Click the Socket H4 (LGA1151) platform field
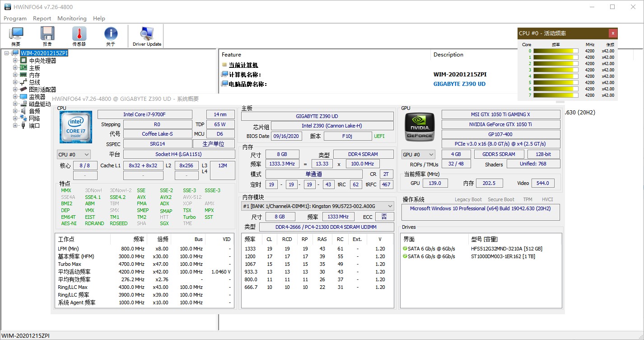Viewport: 644px width, 340px height. (179, 155)
